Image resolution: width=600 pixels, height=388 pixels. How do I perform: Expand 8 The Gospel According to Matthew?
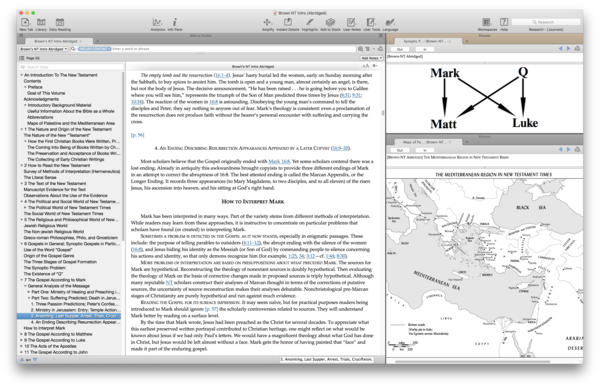21,334
